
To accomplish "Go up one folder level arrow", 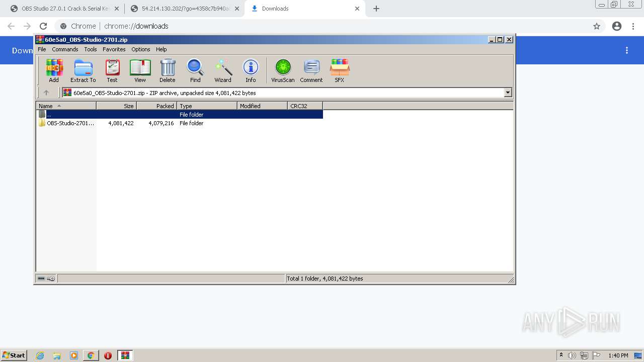I will (46, 93).
